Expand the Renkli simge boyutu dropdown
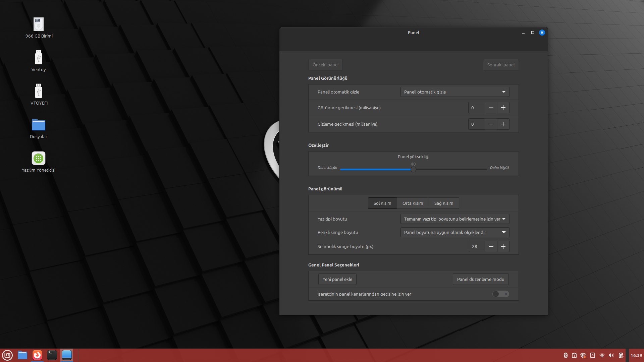The width and height of the screenshot is (644, 362). click(455, 232)
